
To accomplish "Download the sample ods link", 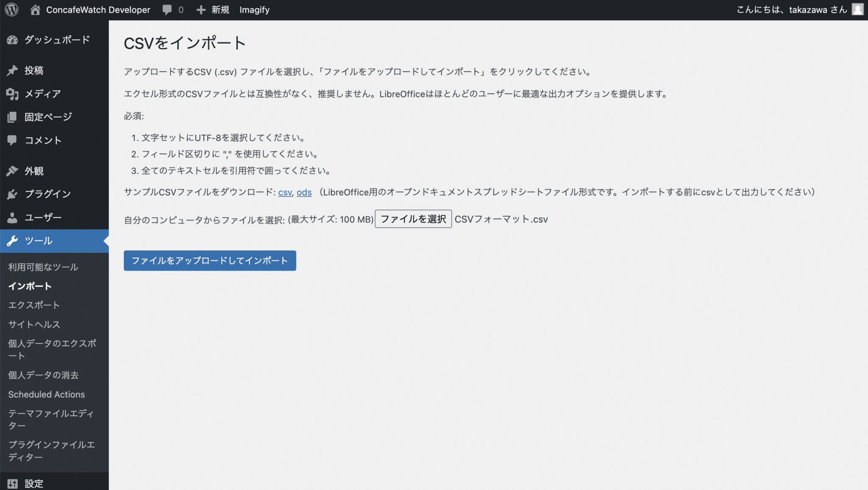I will pos(304,192).
